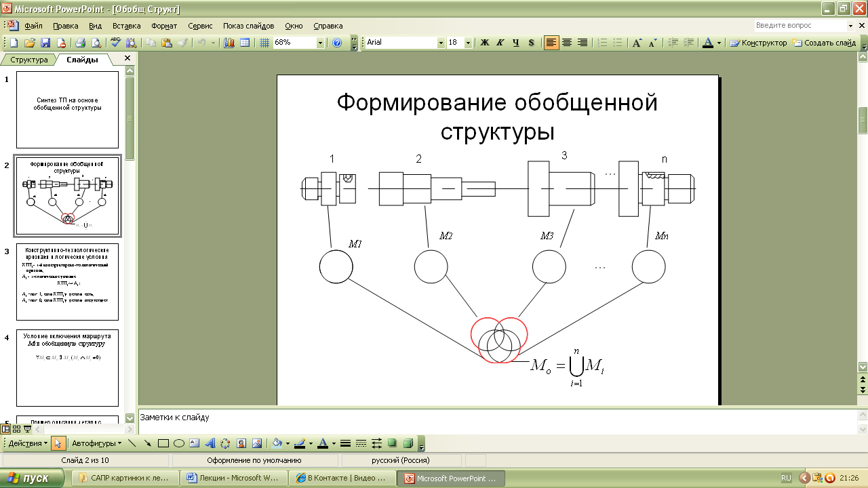868x488 pixels.
Task: Click the Save icon in the toolbar
Action: (x=45, y=43)
